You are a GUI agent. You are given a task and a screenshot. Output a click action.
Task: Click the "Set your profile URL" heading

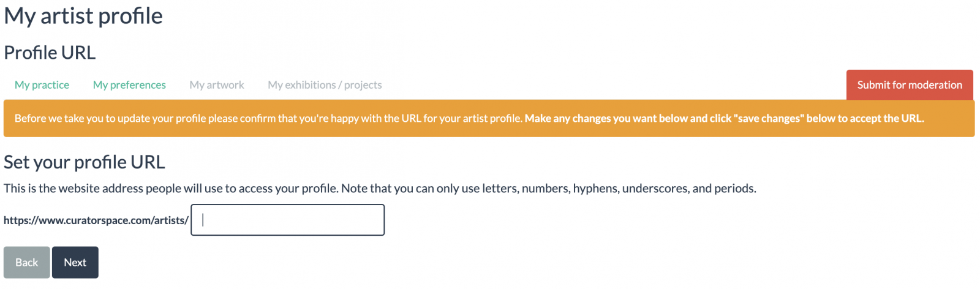click(x=85, y=162)
